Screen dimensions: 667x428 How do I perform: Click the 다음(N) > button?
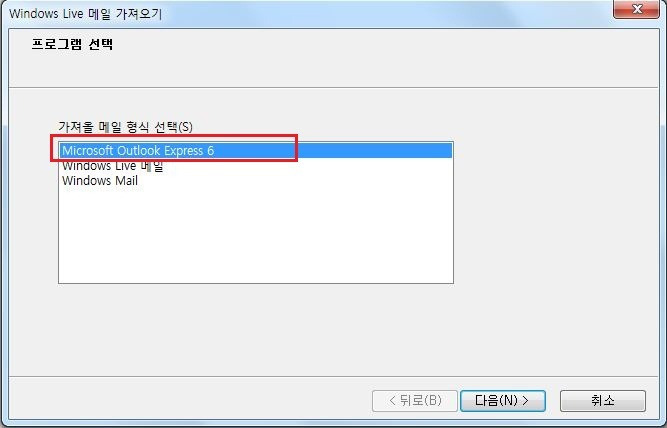[503, 401]
